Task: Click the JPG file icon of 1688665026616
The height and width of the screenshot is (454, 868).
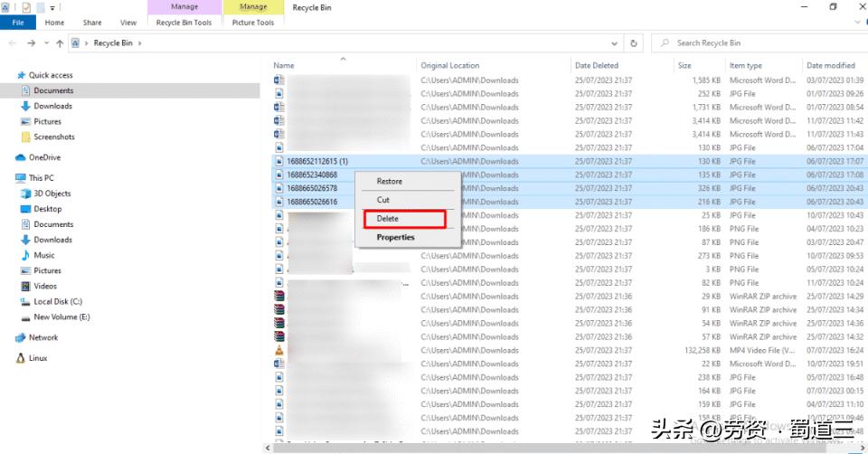Action: point(279,202)
